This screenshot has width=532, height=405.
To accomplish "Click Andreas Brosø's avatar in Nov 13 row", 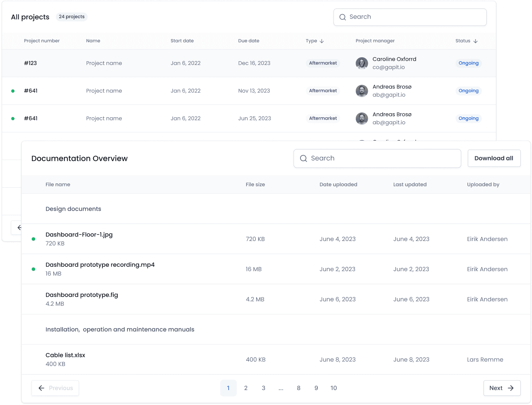I will [362, 91].
